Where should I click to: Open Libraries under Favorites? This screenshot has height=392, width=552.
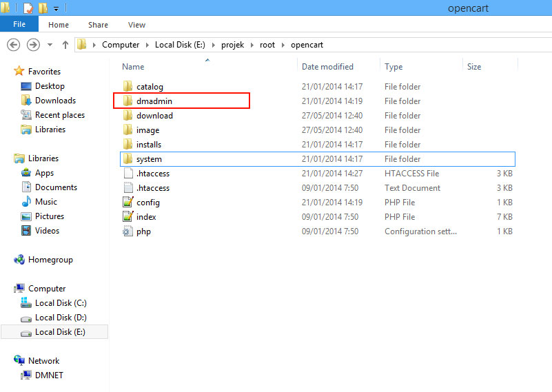pos(50,129)
